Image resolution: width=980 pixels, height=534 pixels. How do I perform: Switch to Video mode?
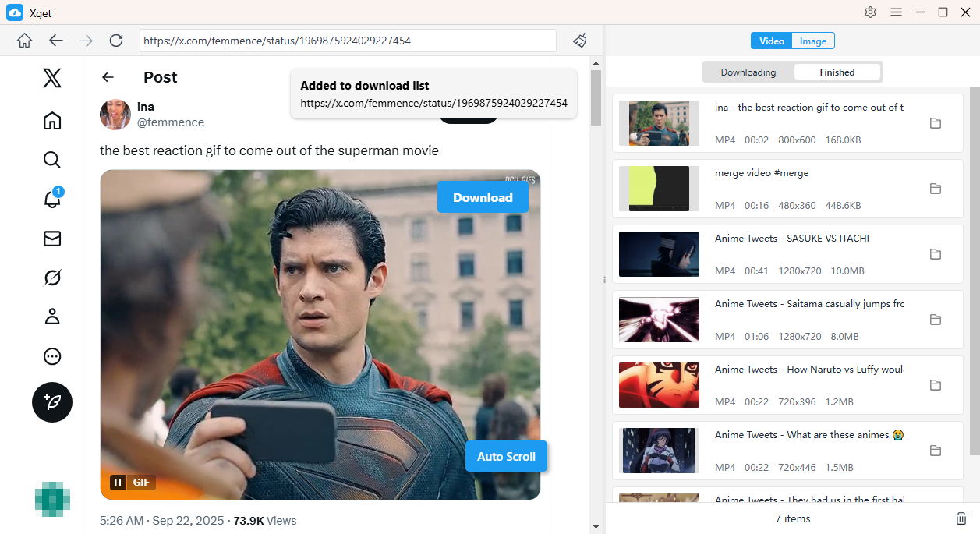(x=771, y=41)
